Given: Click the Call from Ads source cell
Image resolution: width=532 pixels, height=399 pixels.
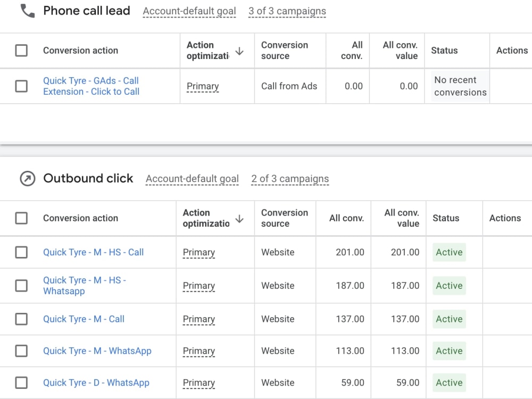Looking at the screenshot, I should (x=289, y=86).
